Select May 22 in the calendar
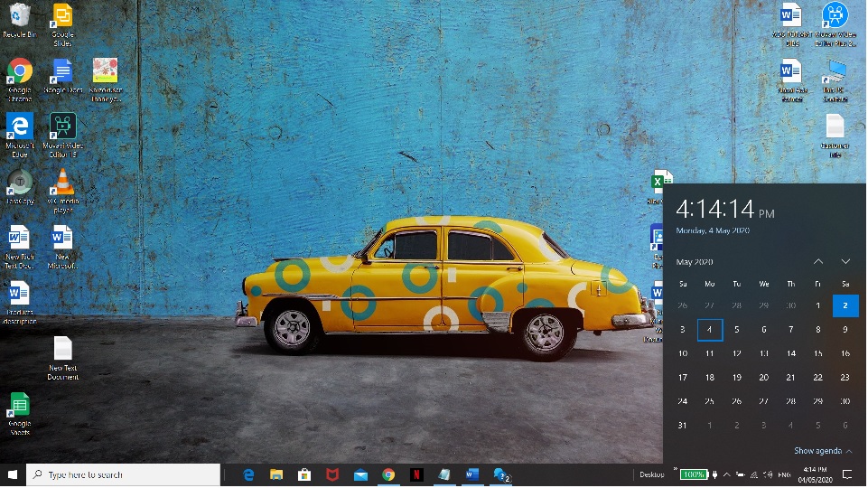The width and height of the screenshot is (868, 488). tap(818, 378)
